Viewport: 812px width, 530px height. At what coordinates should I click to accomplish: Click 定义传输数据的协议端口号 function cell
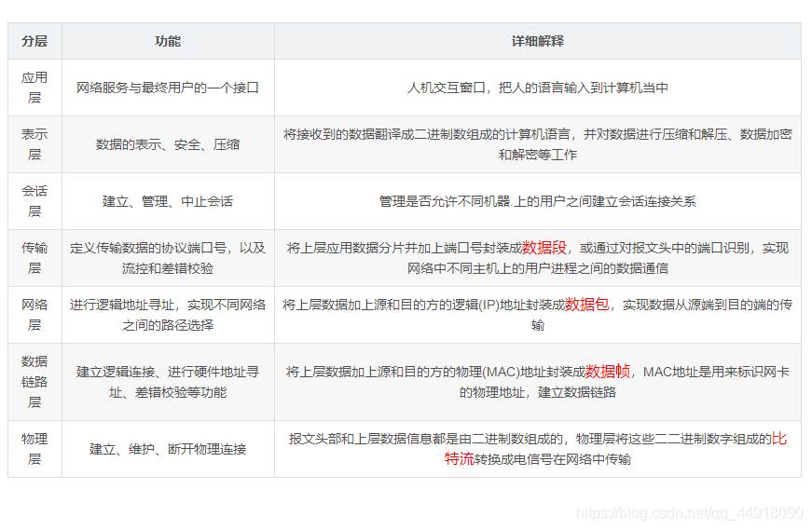pyautogui.click(x=168, y=258)
